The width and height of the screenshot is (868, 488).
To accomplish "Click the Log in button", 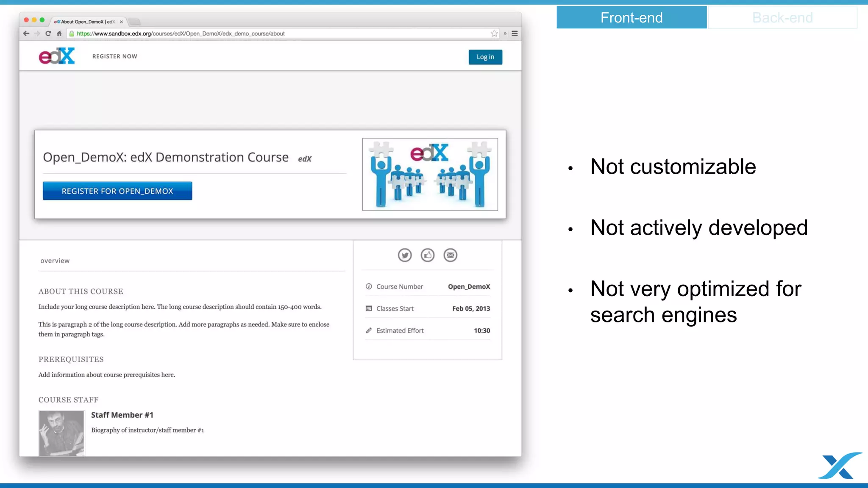I will (x=485, y=57).
